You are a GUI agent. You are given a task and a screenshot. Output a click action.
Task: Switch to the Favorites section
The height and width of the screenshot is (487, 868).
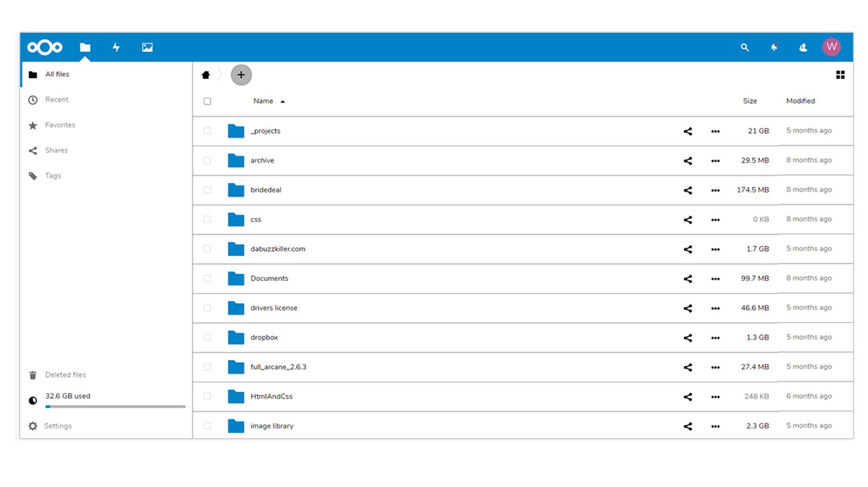pyautogui.click(x=60, y=125)
